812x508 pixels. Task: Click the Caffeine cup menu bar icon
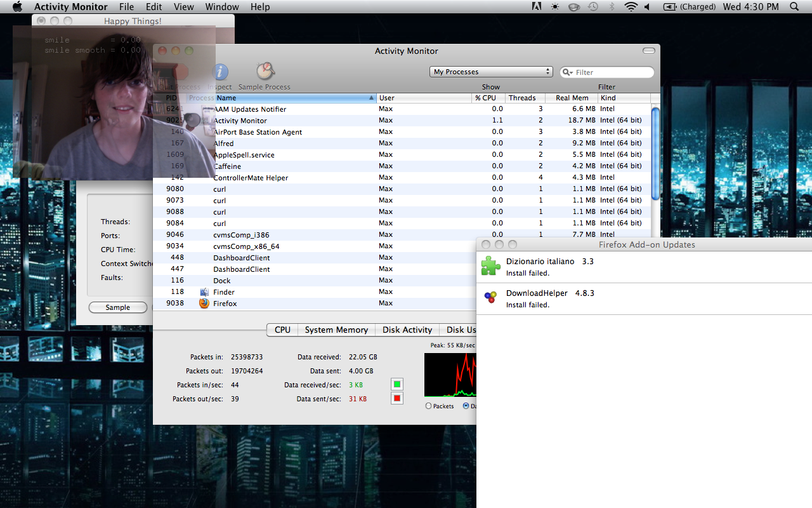574,7
